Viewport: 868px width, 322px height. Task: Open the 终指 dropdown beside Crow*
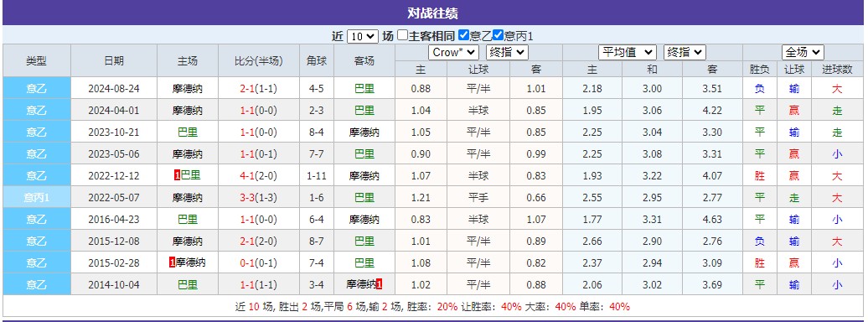click(507, 53)
